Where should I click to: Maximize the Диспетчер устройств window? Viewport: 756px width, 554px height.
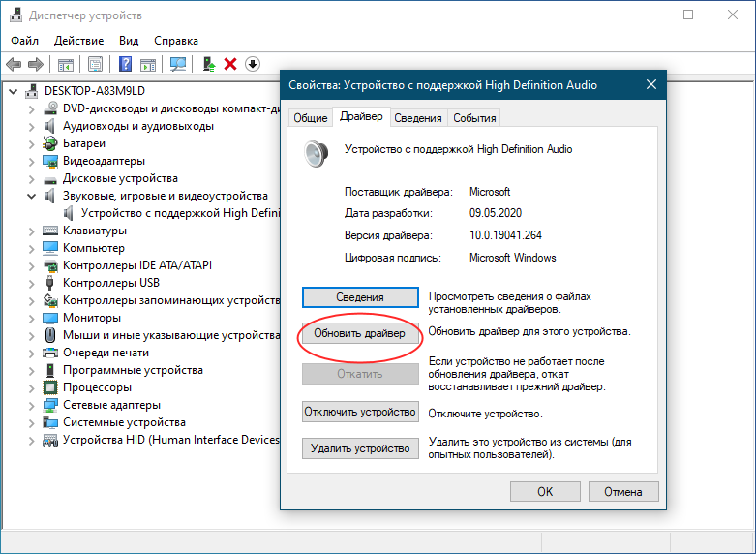[688, 15]
